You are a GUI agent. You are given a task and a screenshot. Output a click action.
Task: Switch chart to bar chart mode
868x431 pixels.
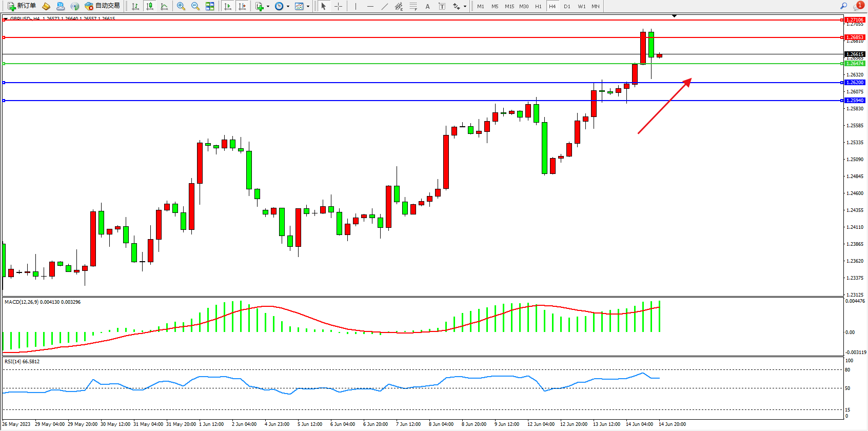coord(135,6)
